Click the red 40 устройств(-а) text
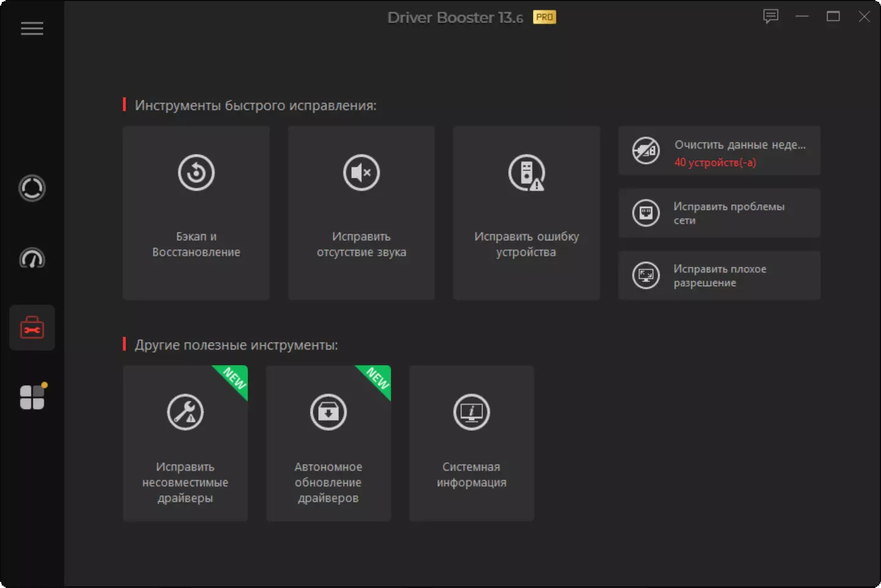881x588 pixels. point(715,163)
